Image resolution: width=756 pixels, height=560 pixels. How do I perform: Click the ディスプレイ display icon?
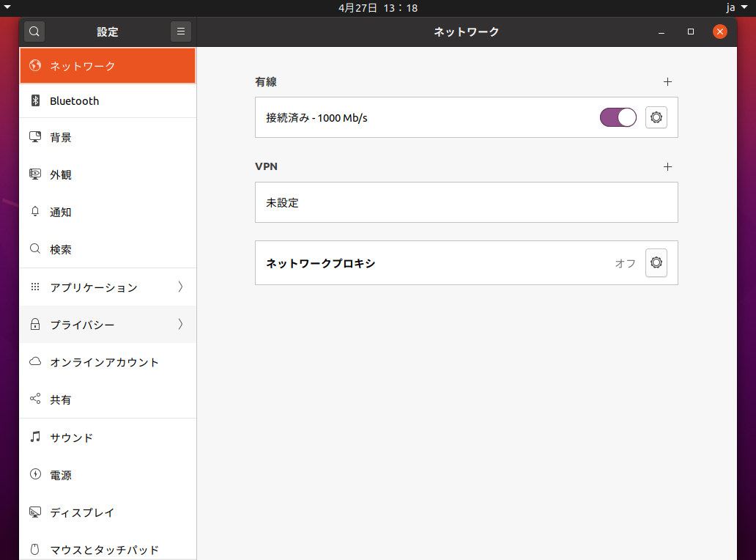pos(35,512)
